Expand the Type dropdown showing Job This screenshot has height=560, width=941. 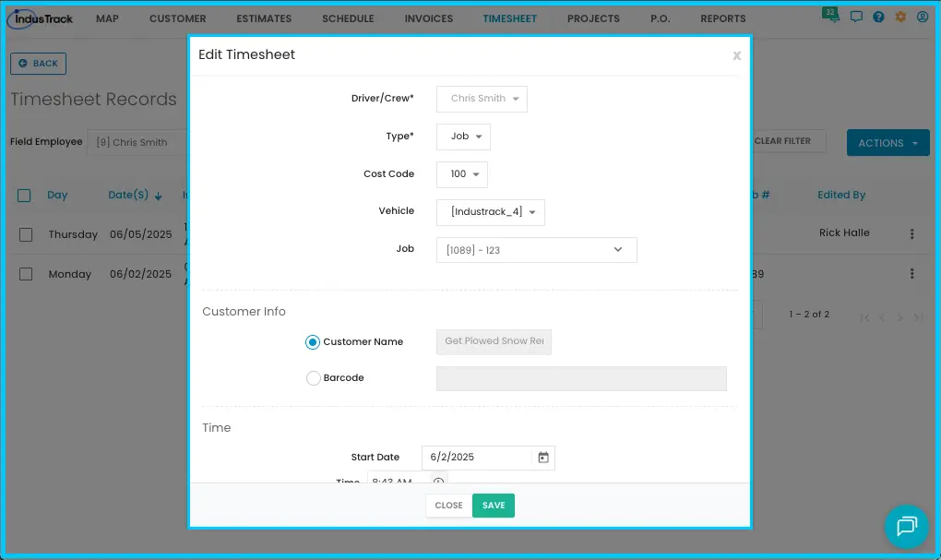[x=463, y=137]
